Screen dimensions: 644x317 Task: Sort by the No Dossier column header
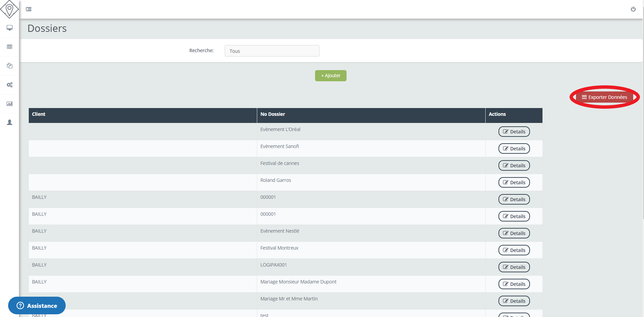272,114
